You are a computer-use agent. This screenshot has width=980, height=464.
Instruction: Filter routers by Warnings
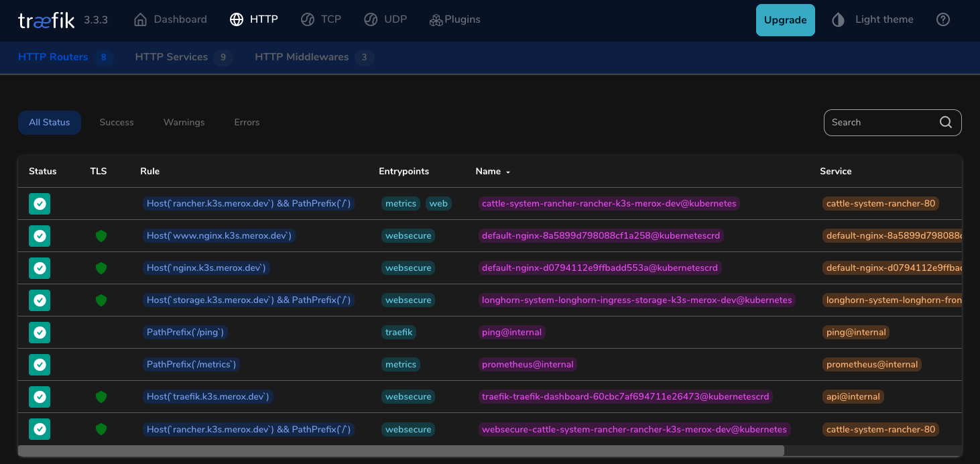184,123
